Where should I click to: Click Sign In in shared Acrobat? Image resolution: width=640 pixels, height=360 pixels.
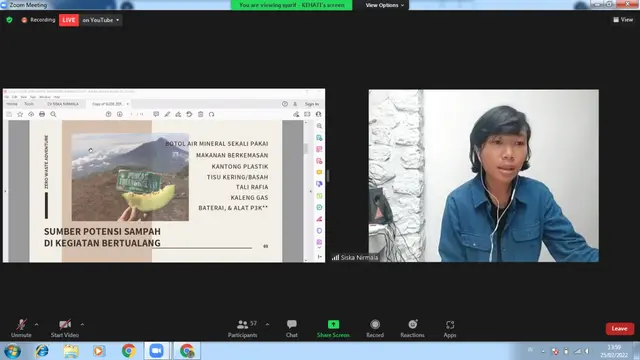tap(312, 104)
